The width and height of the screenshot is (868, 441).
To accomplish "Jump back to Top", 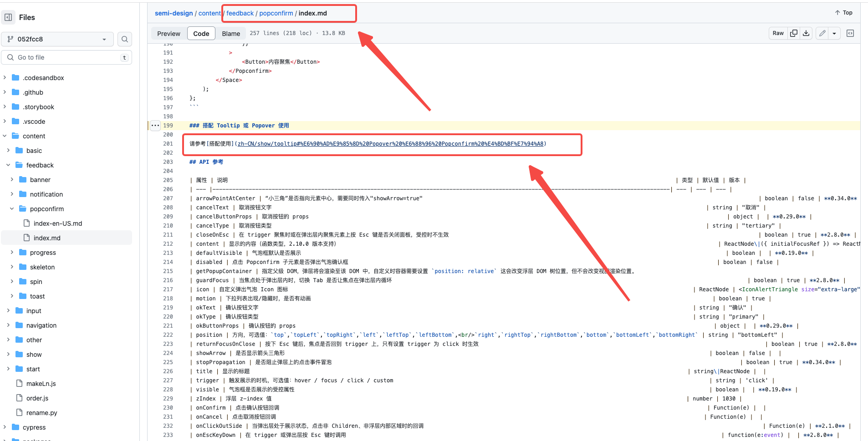I will point(843,12).
